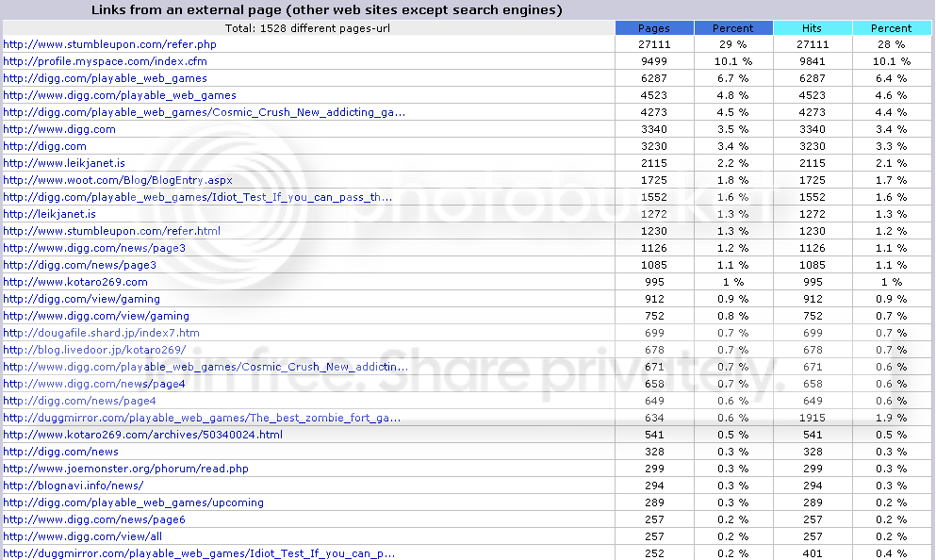Open kotaro269.com/archives/50340024.html link

[142, 435]
